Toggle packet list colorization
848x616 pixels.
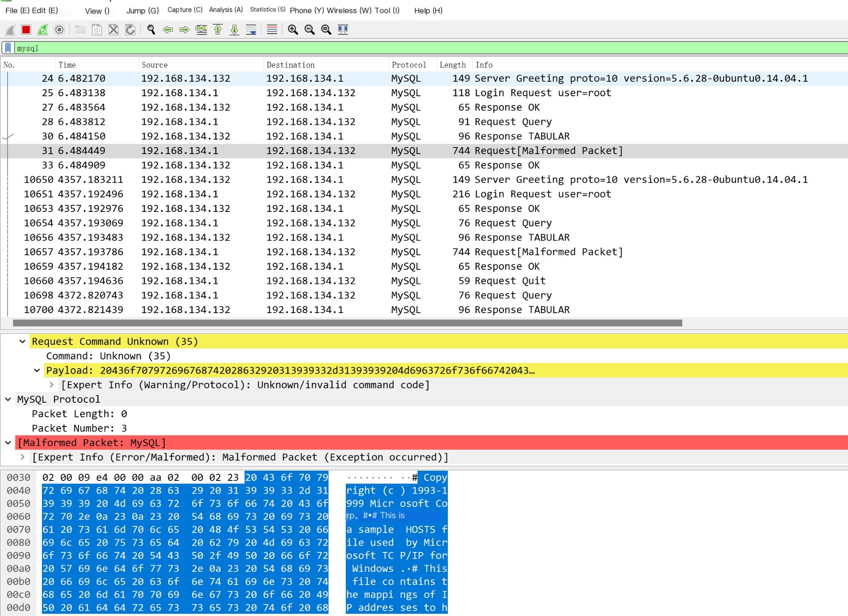[272, 30]
